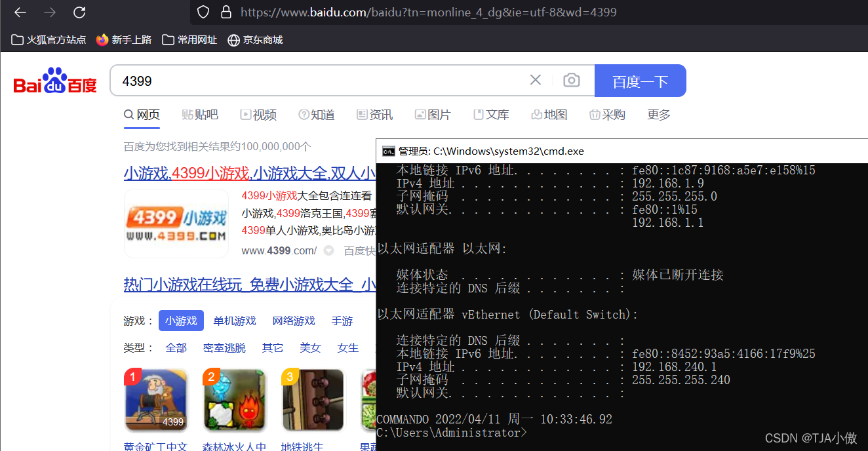
Task: Select the 密室逃脱 type filter
Action: click(224, 347)
